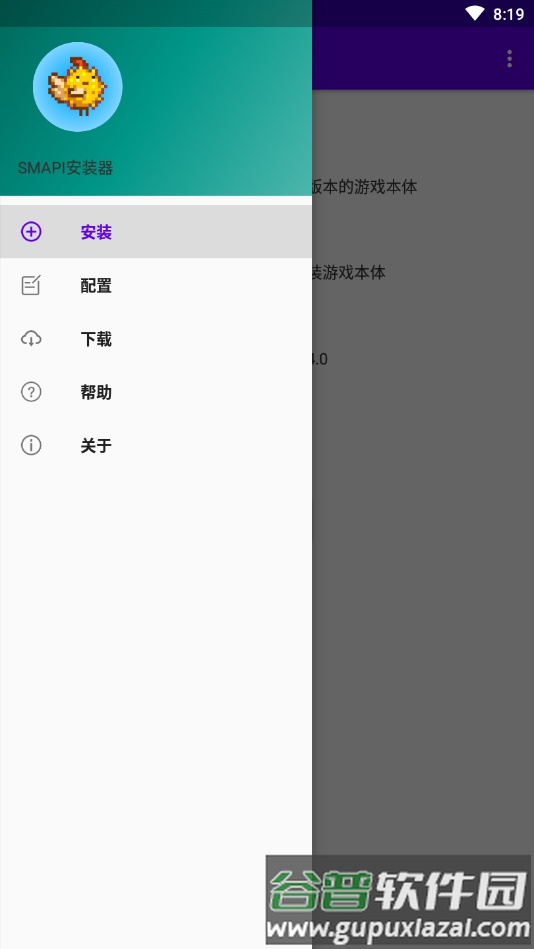Click the SMAPI安装器 title text
Viewport: 534px width, 949px height.
pos(65,168)
